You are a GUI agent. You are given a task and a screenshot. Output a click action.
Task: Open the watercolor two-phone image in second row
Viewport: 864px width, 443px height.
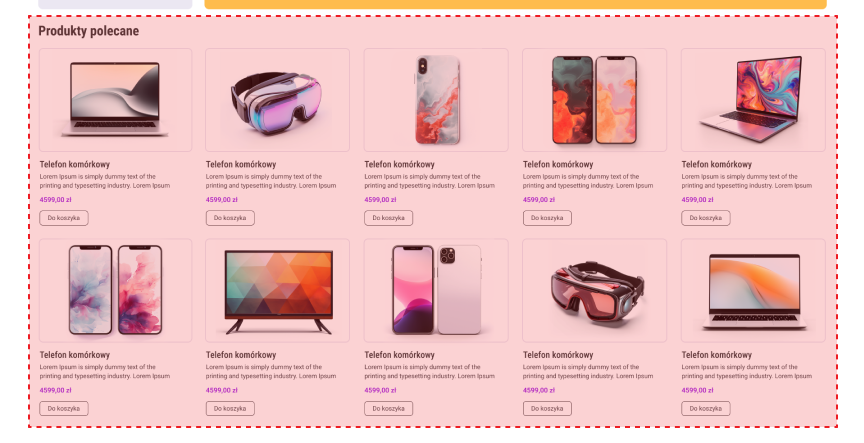(x=115, y=290)
